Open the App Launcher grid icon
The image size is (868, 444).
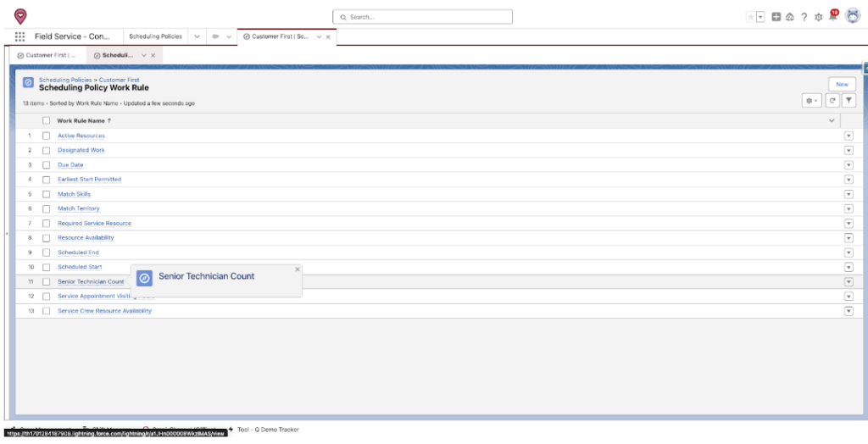coord(20,36)
